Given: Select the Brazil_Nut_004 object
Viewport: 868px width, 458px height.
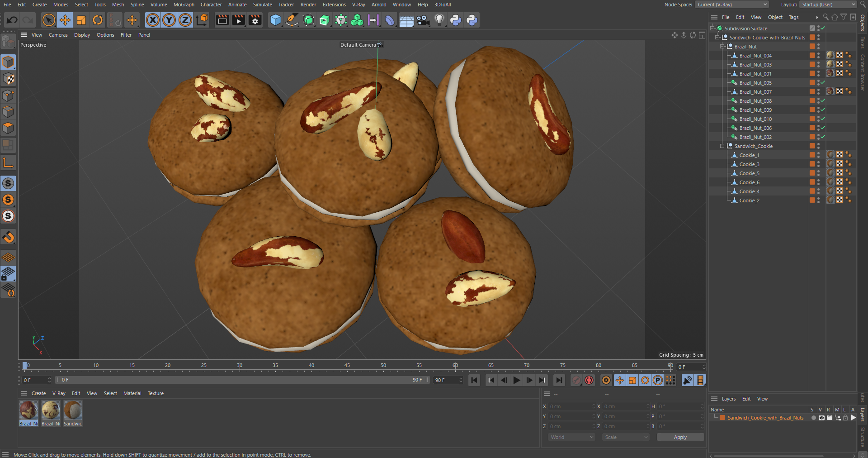Looking at the screenshot, I should point(755,55).
